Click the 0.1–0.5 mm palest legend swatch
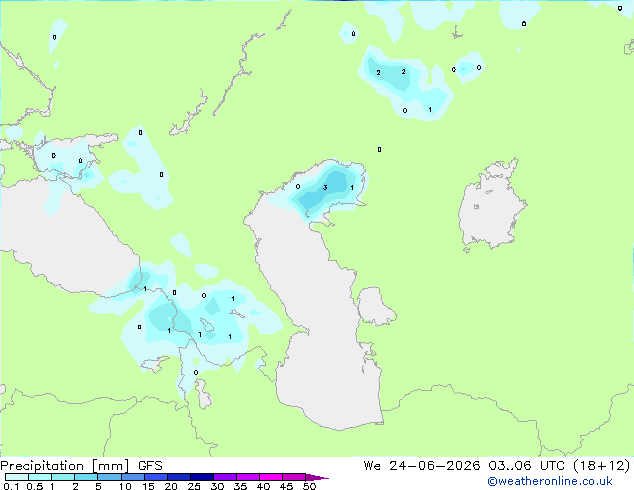Screen dimensions: 634x490 17,477
